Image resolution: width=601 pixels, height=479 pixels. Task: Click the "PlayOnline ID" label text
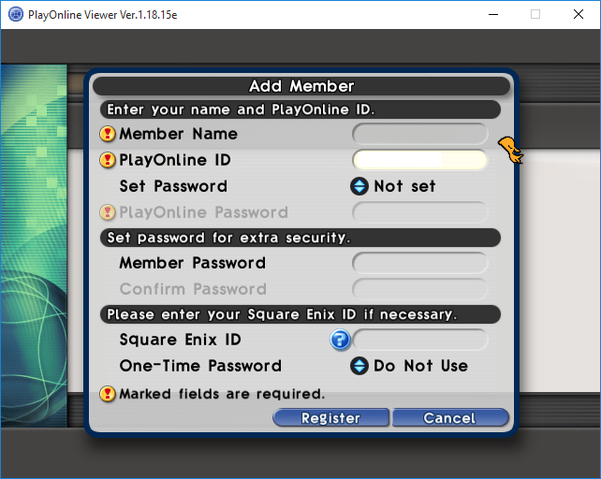tap(175, 160)
